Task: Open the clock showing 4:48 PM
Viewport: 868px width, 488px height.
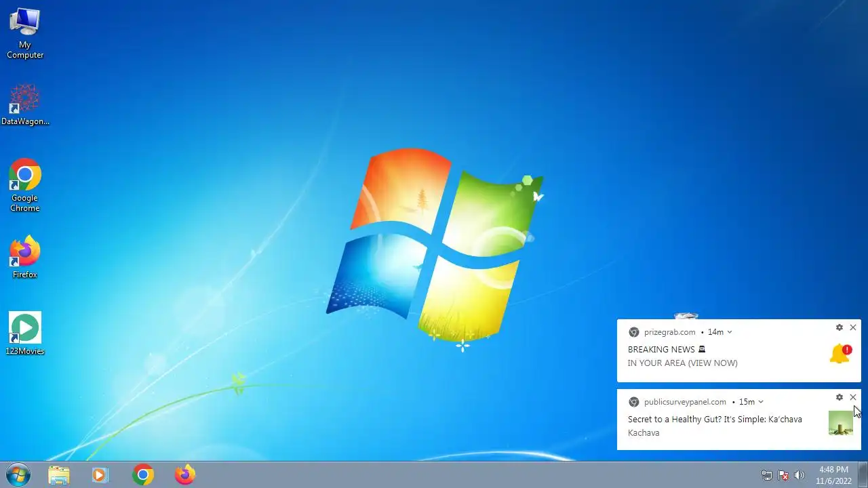Action: (833, 474)
